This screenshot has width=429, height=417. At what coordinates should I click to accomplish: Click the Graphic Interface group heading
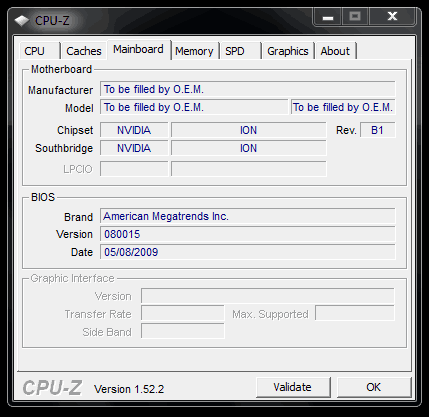tap(72, 278)
